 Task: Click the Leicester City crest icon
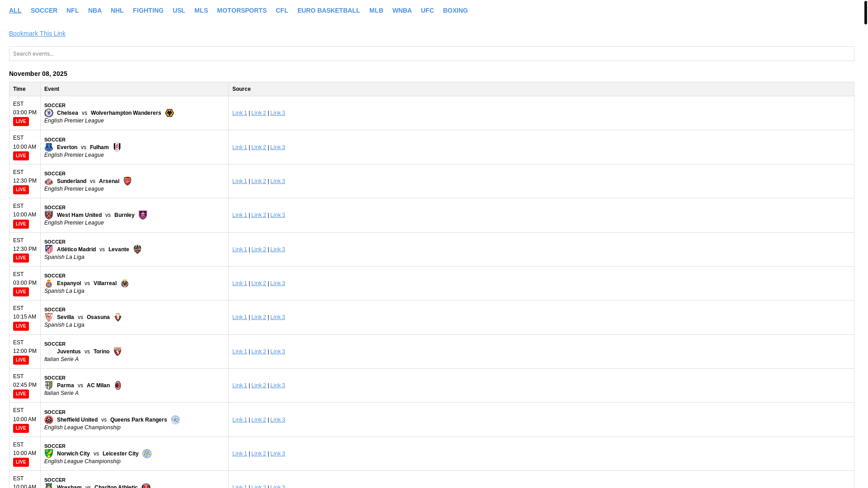[147, 454]
